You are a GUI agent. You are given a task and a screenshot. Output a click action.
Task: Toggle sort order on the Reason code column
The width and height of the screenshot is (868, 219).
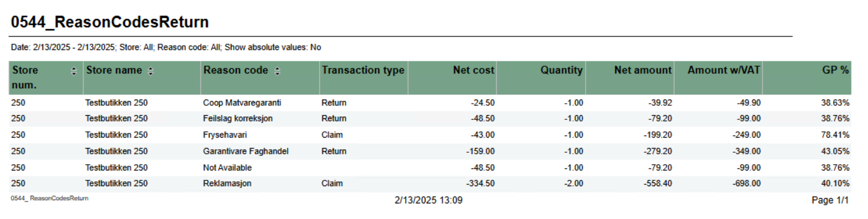(x=278, y=71)
